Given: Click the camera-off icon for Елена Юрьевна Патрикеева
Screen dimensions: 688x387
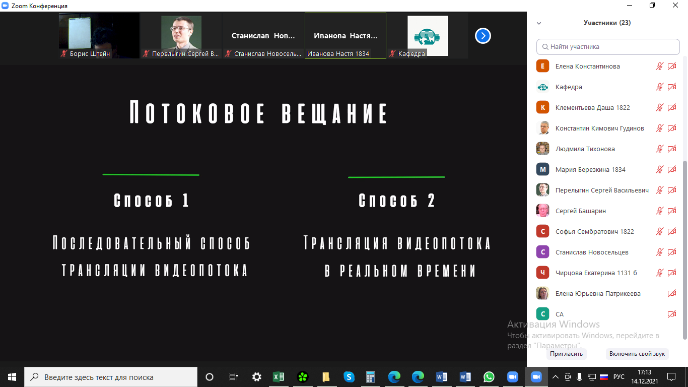Looking at the screenshot, I should 672,293.
